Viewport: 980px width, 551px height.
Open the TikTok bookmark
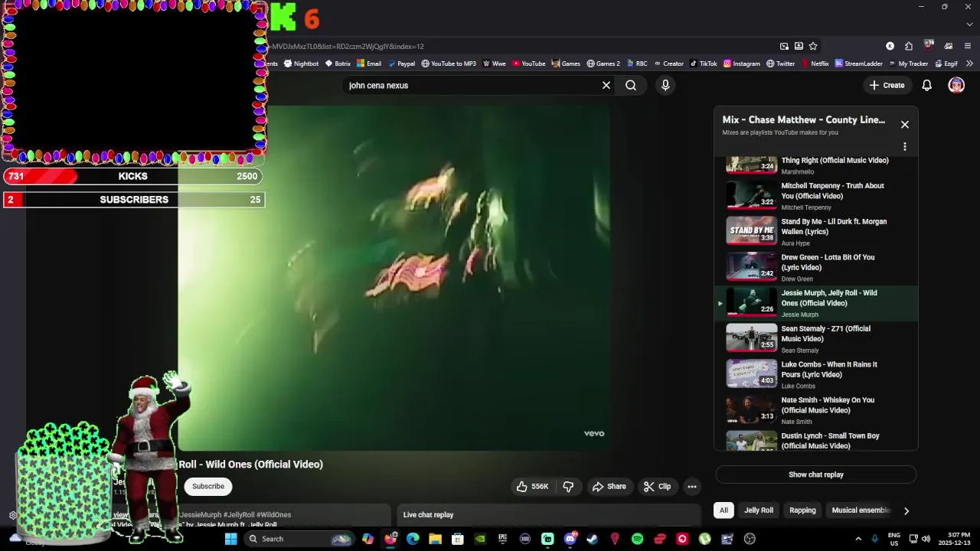pos(704,64)
